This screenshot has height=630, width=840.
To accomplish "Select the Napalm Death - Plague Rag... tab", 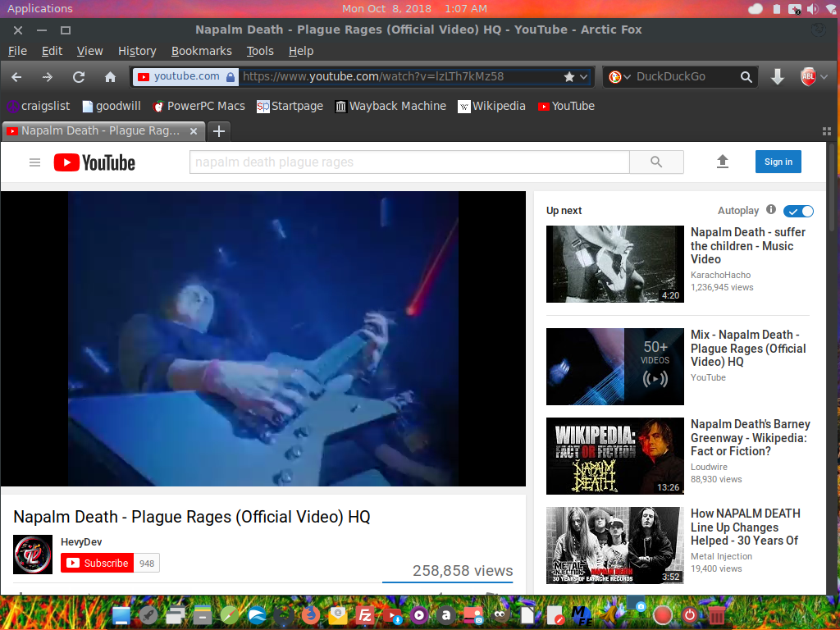I will click(102, 130).
